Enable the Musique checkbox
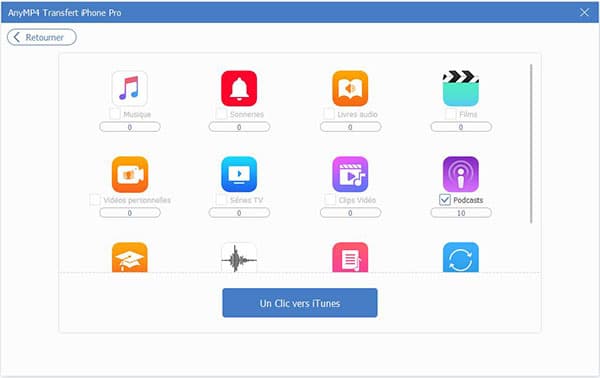 point(115,114)
